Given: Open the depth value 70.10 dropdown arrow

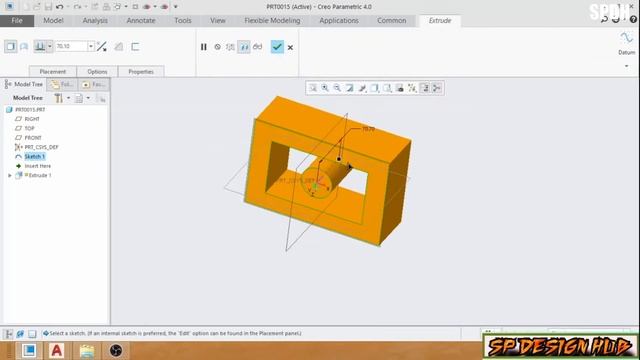Looking at the screenshot, I should coord(91,47).
